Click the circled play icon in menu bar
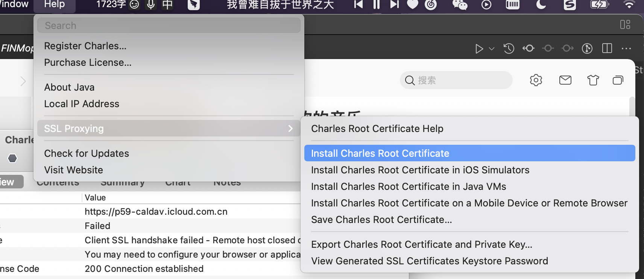 (486, 5)
